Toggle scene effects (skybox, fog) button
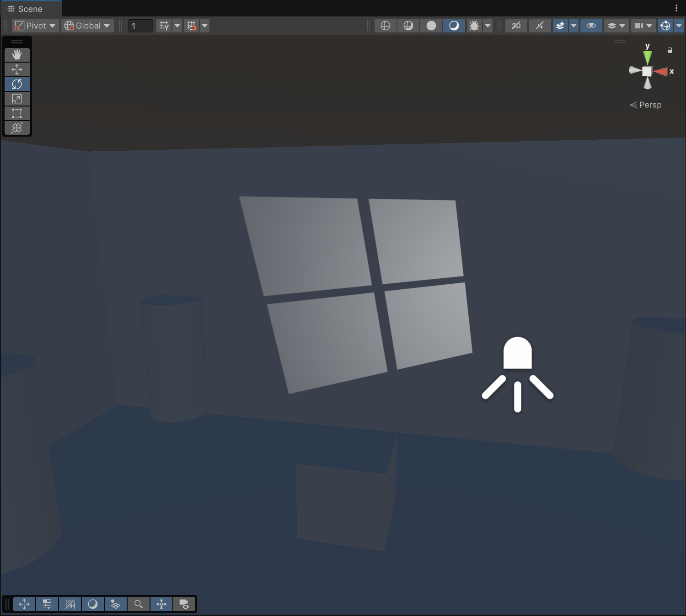The image size is (686, 616). coord(560,26)
